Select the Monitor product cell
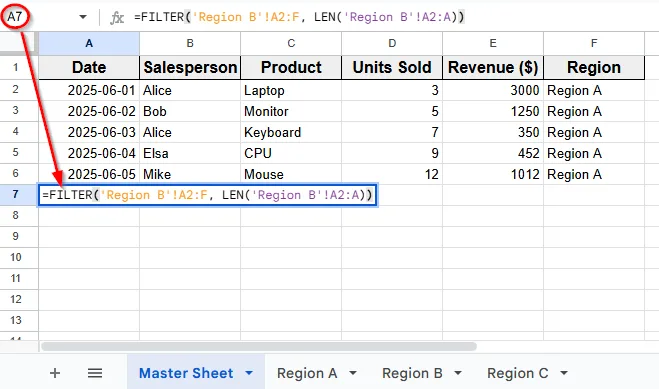Screen dimensions: 659x389 point(291,111)
